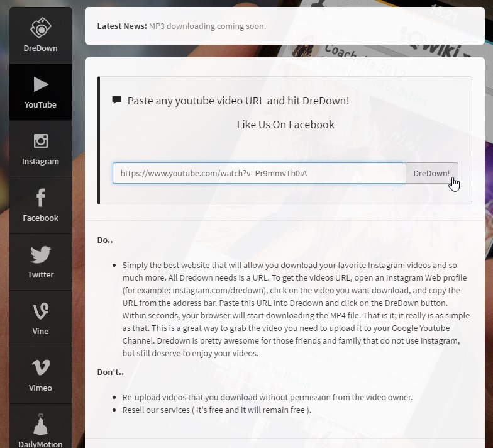Image resolution: width=493 pixels, height=448 pixels.
Task: Select the Twitter bird icon
Action: pyautogui.click(x=40, y=254)
